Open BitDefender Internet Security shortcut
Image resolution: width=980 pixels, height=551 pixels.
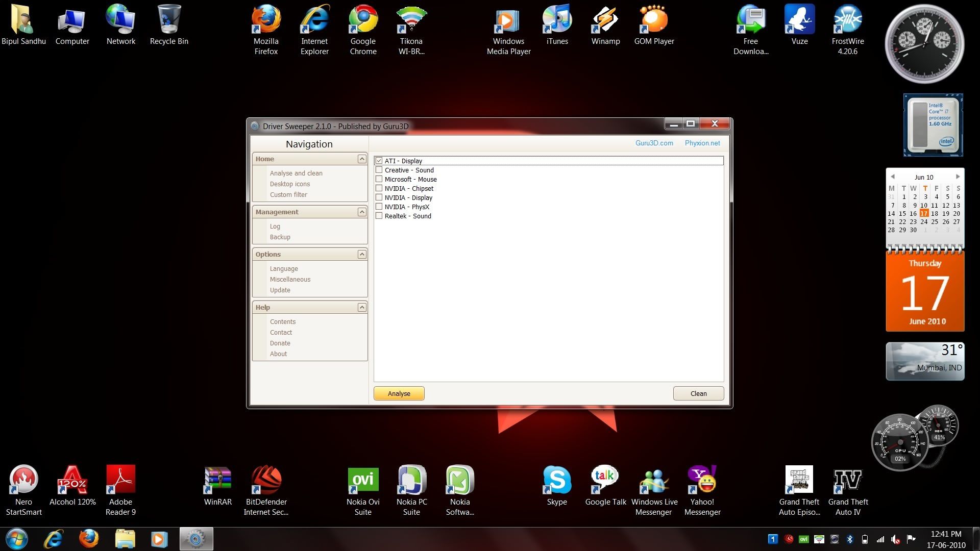[x=266, y=490]
